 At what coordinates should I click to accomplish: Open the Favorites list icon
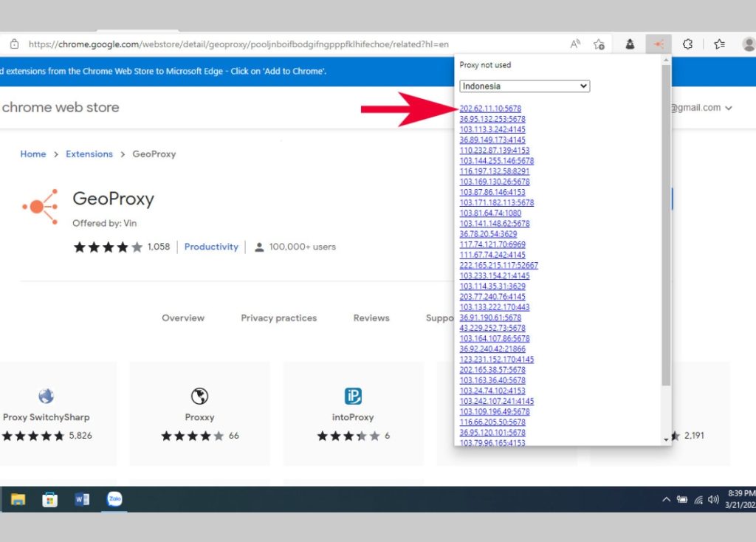click(x=719, y=44)
